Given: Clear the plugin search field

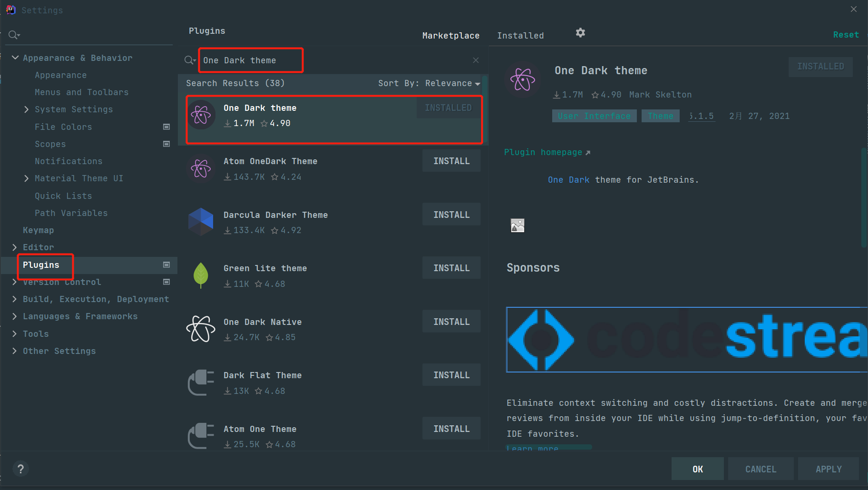Looking at the screenshot, I should [476, 60].
